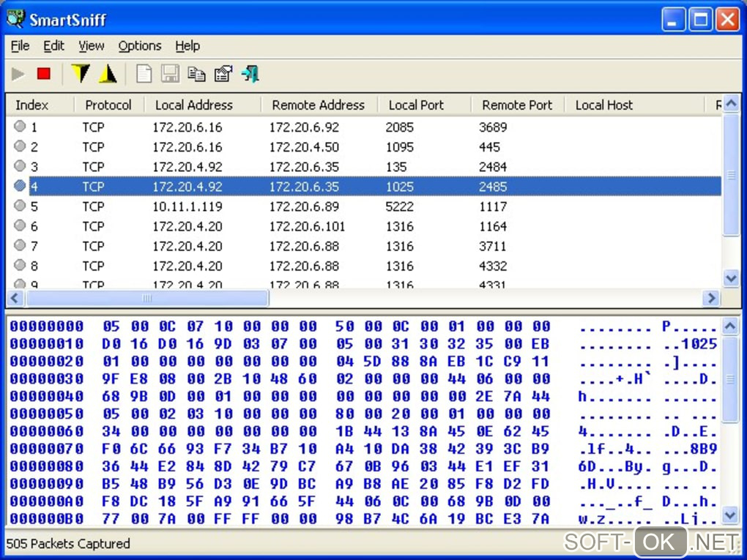Viewport: 747px width, 560px height.
Task: Click remote port 3689 in row 1
Action: (x=493, y=127)
